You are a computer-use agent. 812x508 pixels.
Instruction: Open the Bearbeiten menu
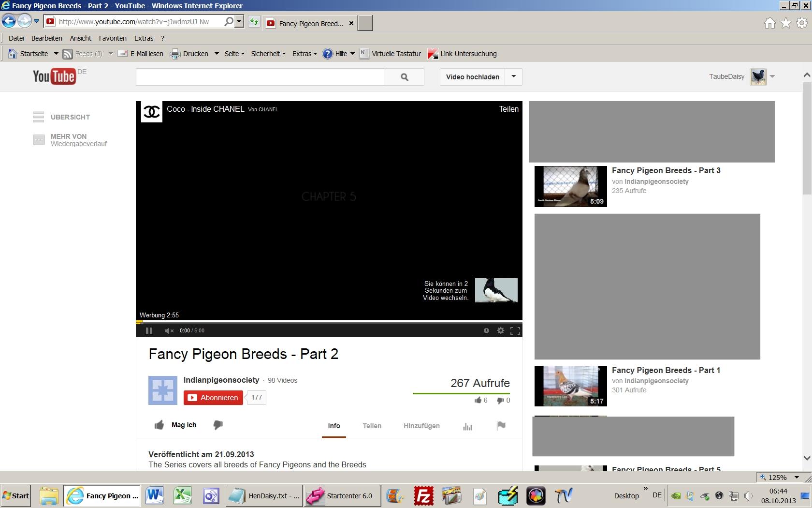pyautogui.click(x=46, y=38)
